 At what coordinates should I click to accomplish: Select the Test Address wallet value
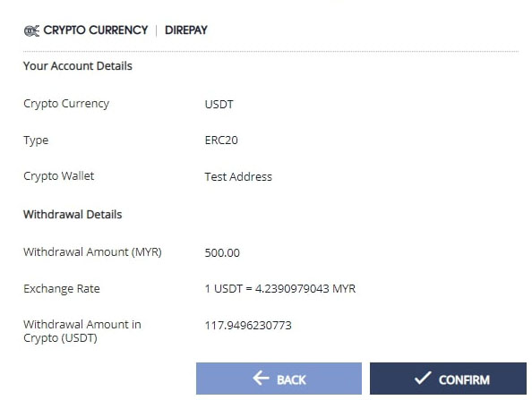pyautogui.click(x=238, y=176)
